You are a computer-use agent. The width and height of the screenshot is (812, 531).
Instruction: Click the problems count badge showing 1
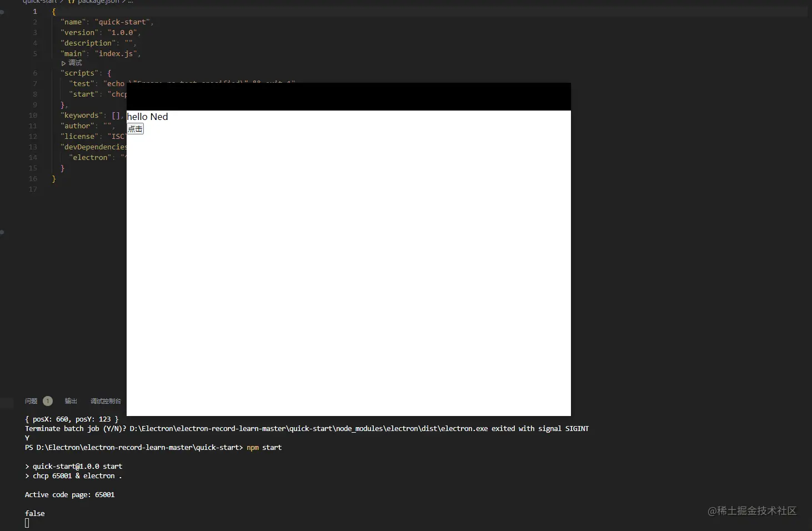pyautogui.click(x=48, y=401)
